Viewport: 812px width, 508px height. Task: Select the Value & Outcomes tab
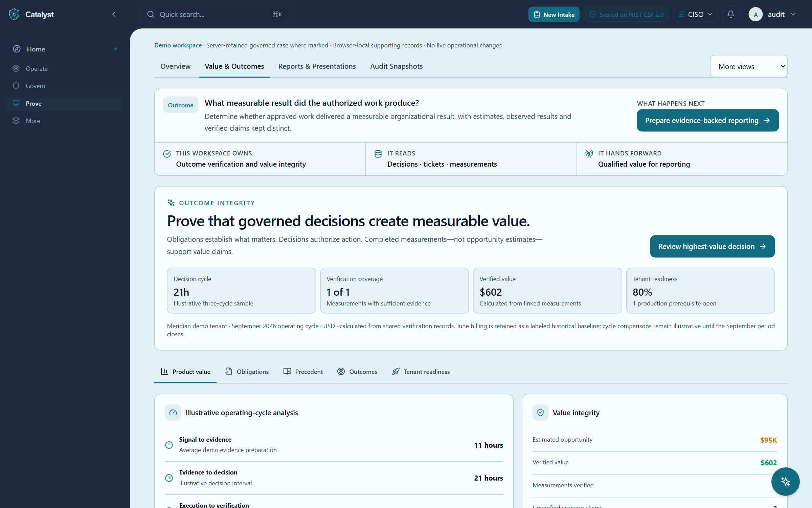pyautogui.click(x=234, y=66)
